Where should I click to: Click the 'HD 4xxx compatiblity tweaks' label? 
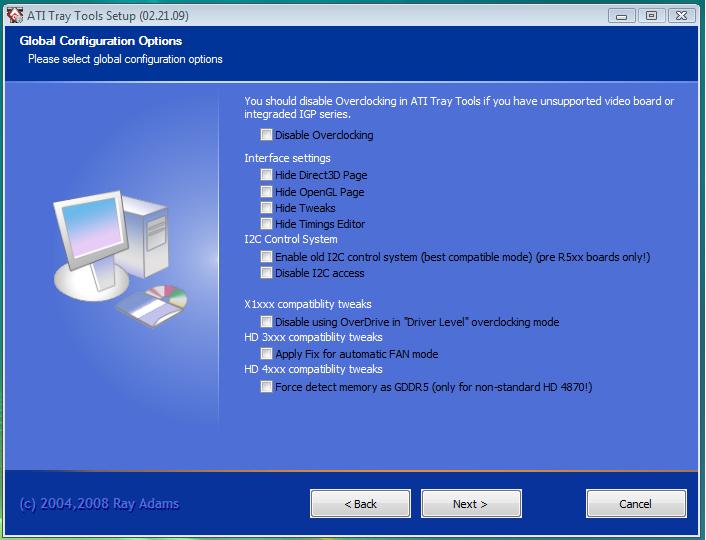313,369
